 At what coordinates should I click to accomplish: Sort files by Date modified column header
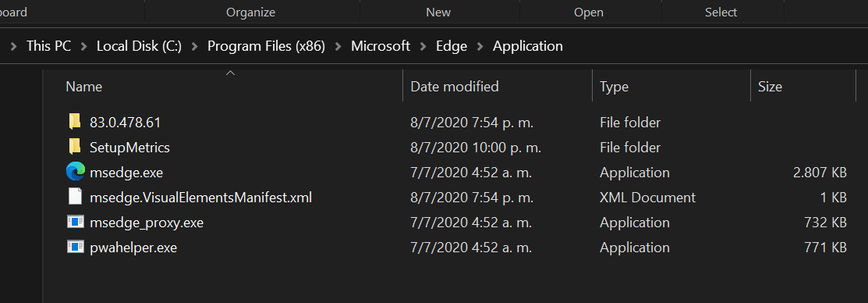pos(455,87)
